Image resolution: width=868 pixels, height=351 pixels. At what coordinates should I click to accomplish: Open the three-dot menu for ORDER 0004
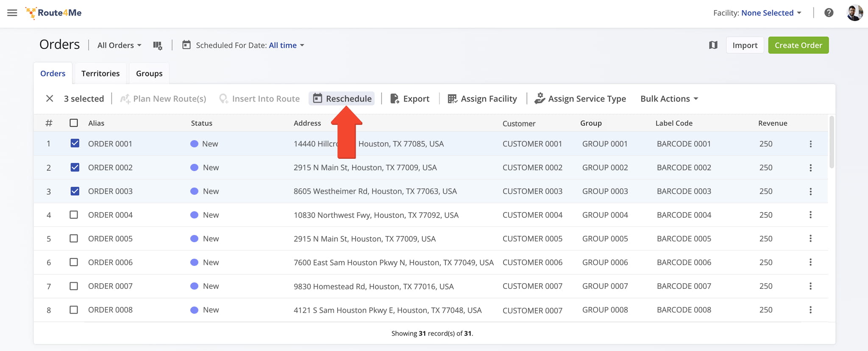point(810,215)
